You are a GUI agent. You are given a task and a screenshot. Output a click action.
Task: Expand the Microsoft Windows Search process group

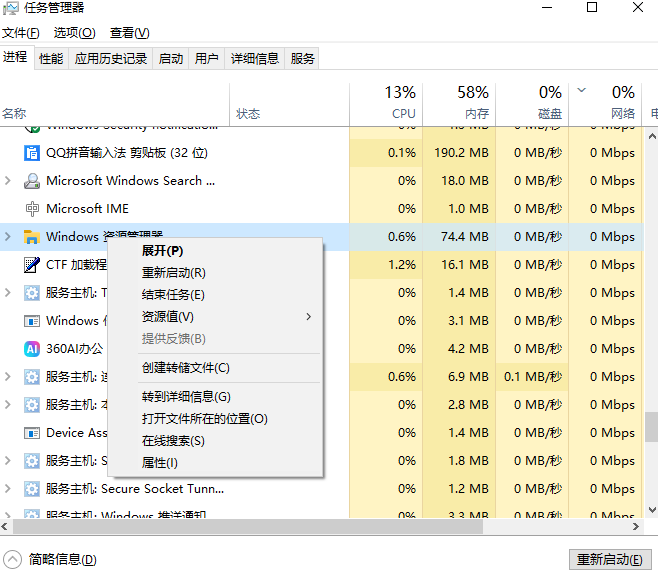[x=8, y=181]
